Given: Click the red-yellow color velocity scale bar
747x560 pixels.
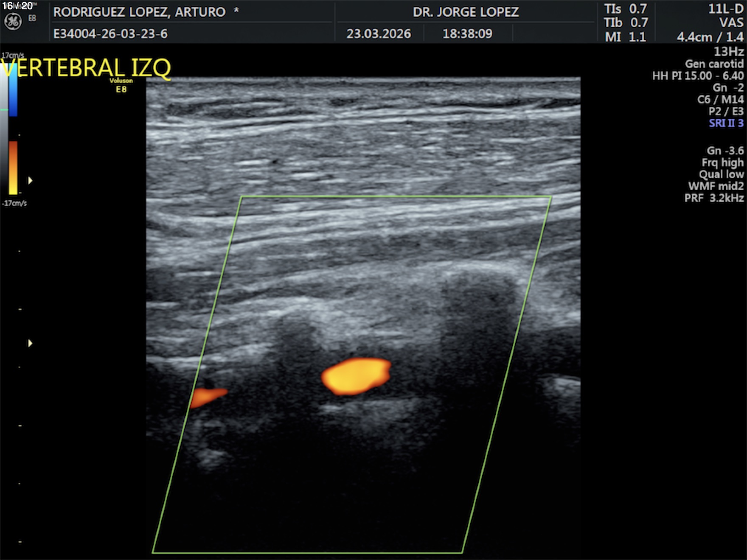Looking at the screenshot, I should click(x=13, y=168).
